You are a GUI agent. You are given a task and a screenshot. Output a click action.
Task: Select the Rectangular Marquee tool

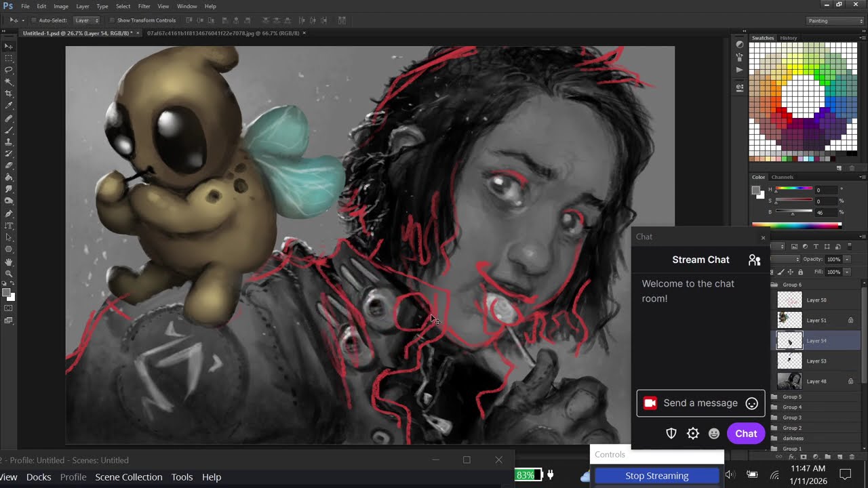pos(9,58)
